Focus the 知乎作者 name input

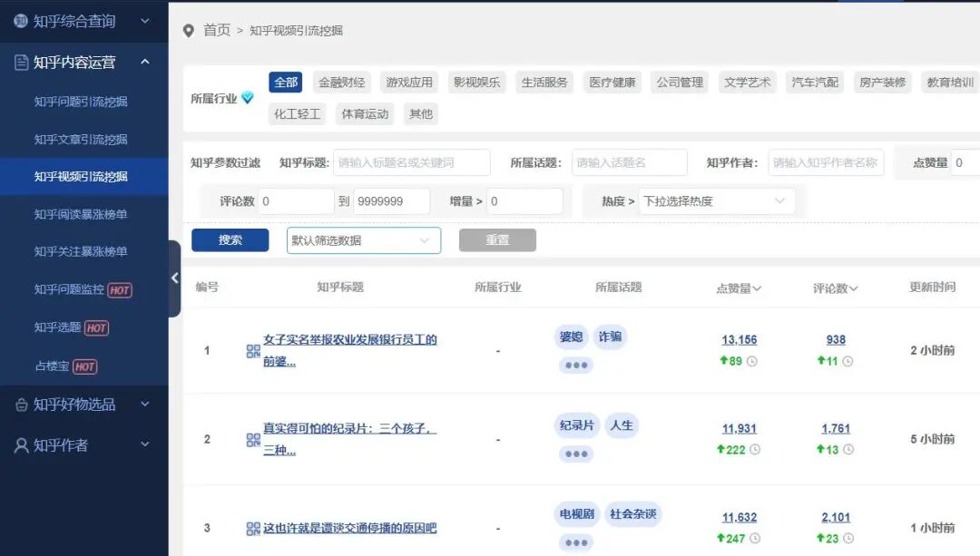click(826, 162)
